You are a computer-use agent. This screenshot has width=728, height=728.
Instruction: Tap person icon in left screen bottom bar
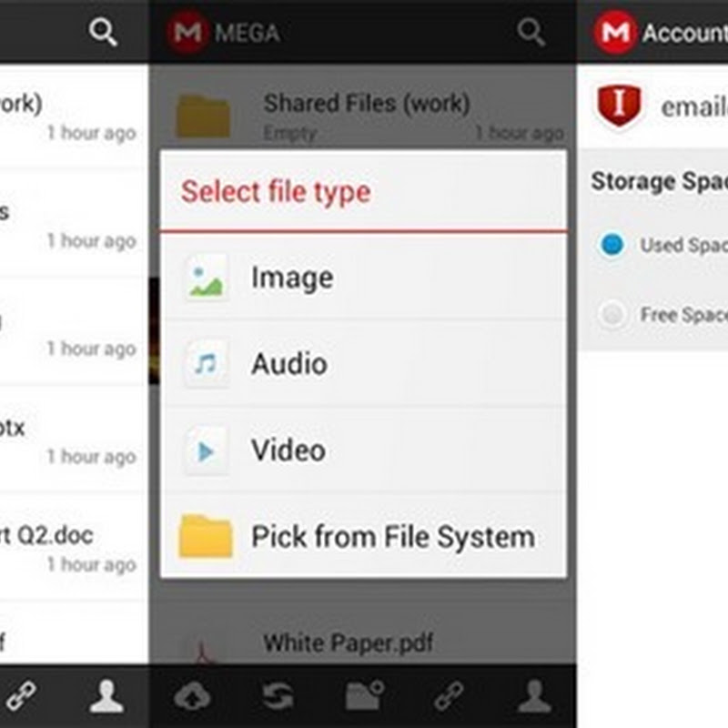tap(106, 696)
